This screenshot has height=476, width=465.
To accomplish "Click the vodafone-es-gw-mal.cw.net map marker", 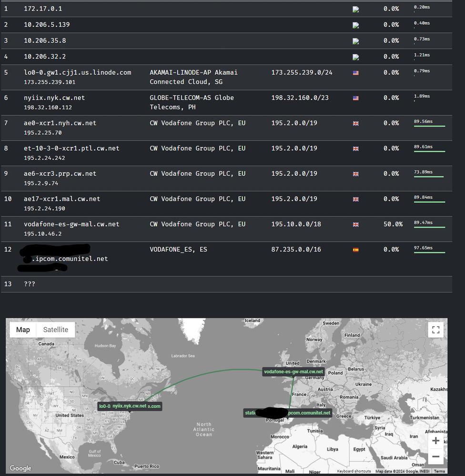I will 293,372.
